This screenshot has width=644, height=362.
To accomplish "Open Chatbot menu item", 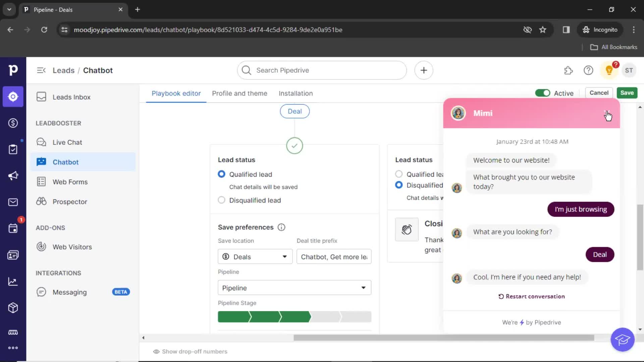I will coord(83,162).
